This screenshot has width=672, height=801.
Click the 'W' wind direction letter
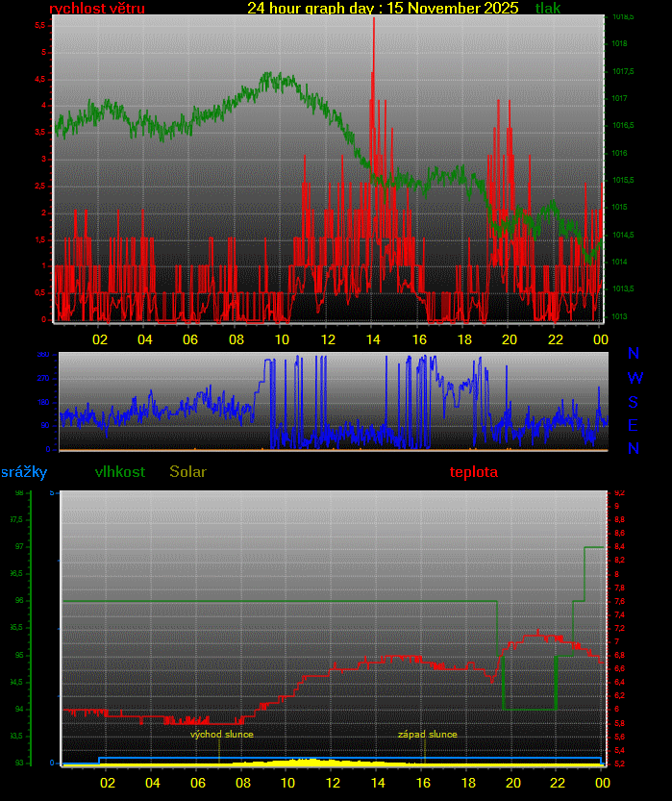point(635,377)
